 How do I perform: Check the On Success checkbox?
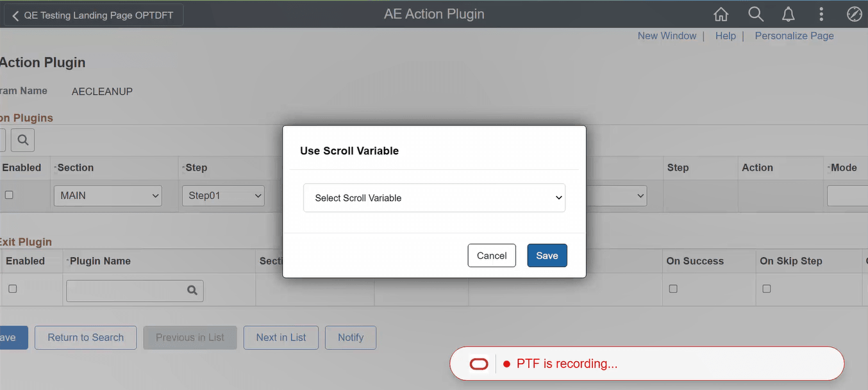[672, 288]
